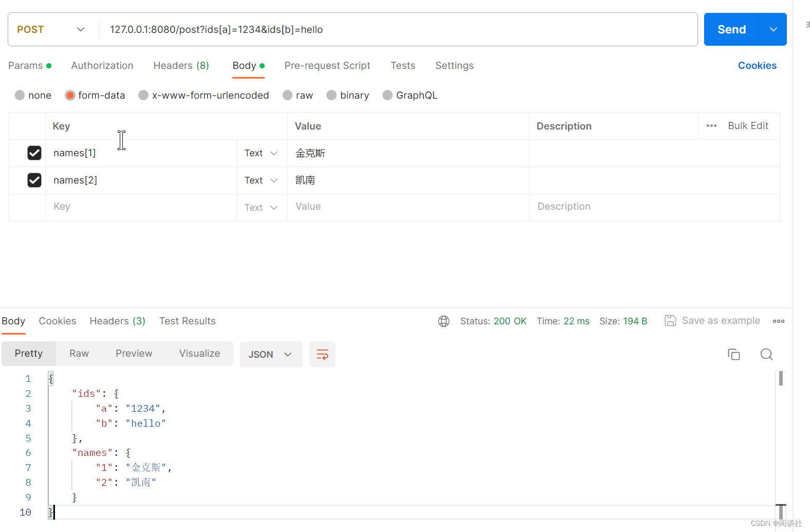Open search in response with magnifier icon
This screenshot has width=810, height=532.
click(x=766, y=354)
